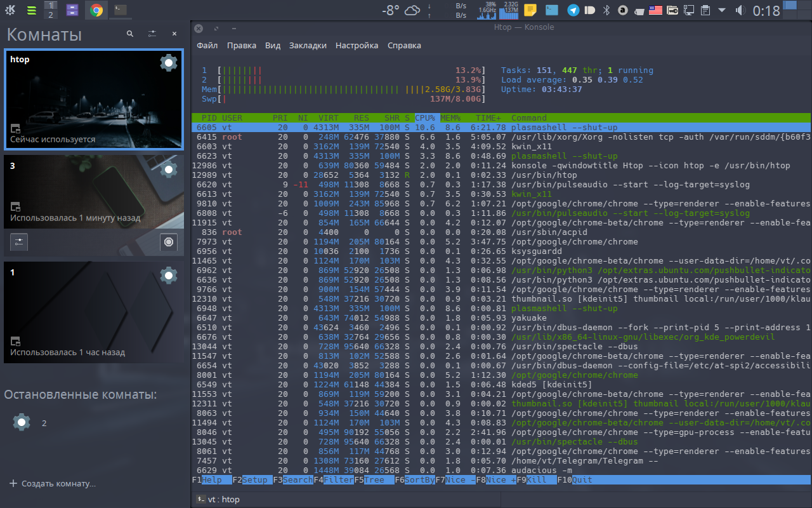Sort by the CPU% column header
This screenshot has height=508, width=812.
[x=425, y=118]
